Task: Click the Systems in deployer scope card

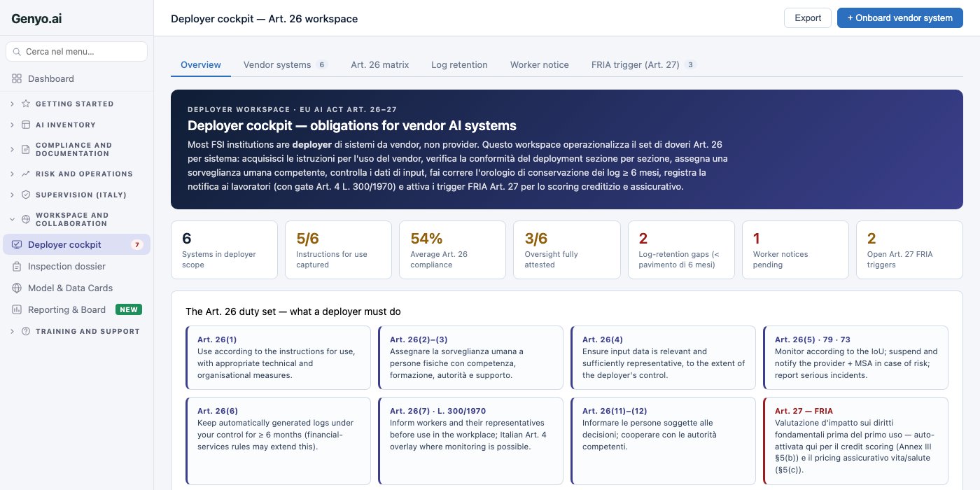Action: click(x=224, y=250)
